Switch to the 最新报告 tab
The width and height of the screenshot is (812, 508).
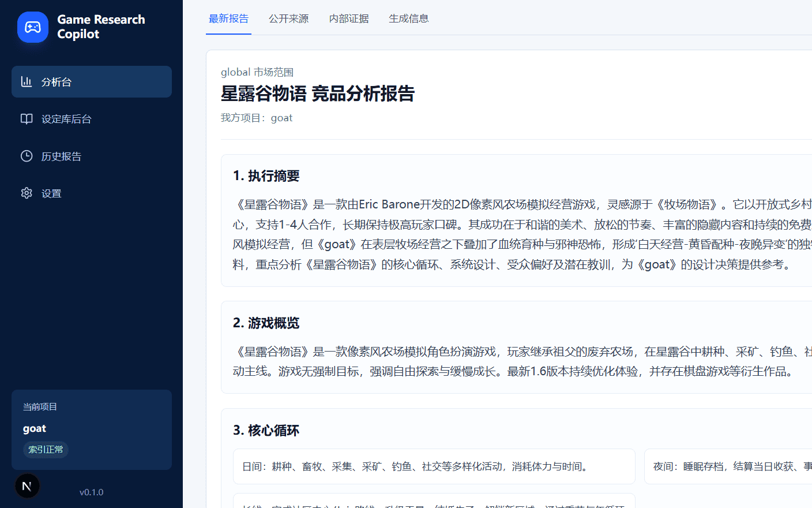tap(228, 18)
